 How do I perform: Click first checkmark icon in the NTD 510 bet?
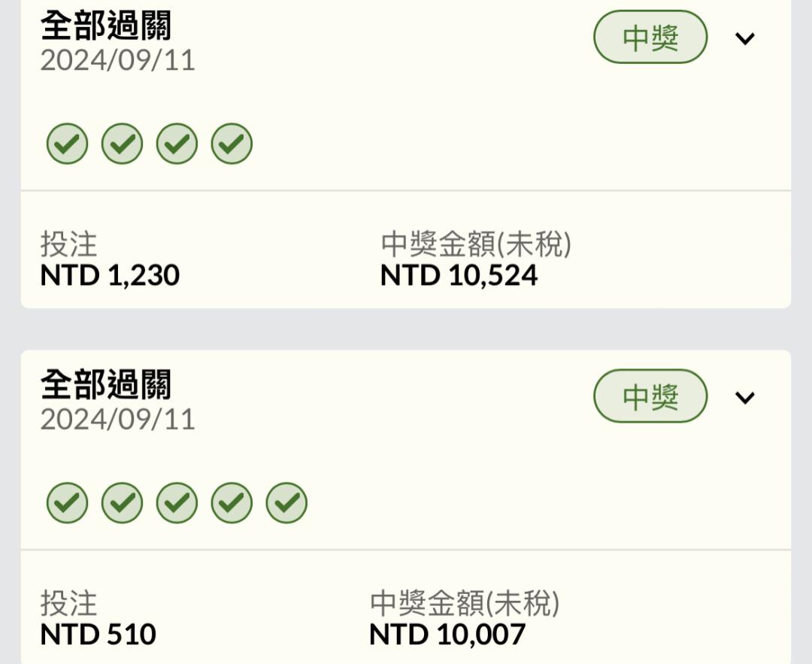click(x=68, y=502)
